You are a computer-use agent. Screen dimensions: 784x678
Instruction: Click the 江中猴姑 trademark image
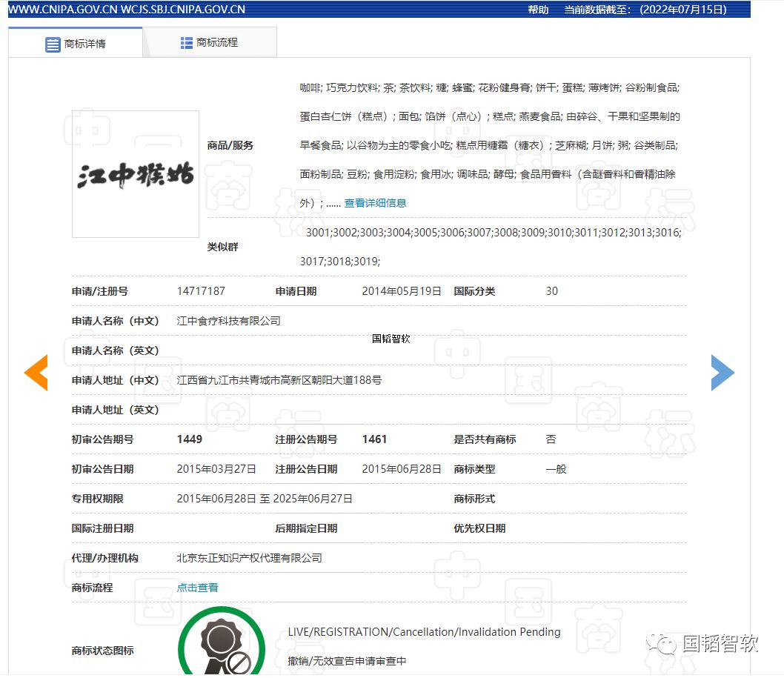[136, 174]
